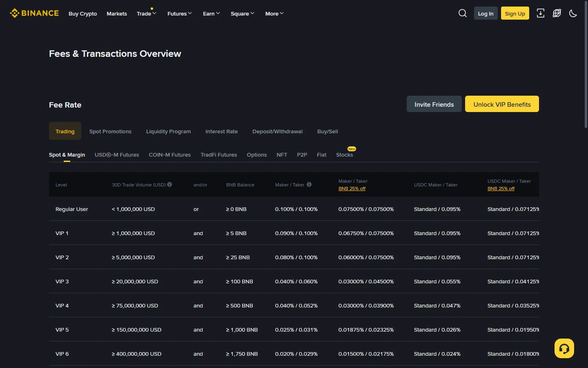The width and height of the screenshot is (588, 368).
Task: Select the USDⓈ-M Futures sub-tab
Action: pyautogui.click(x=117, y=155)
